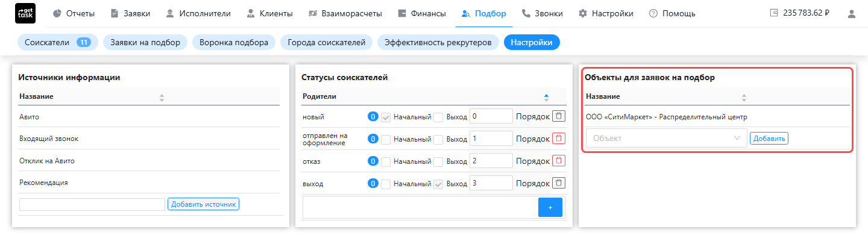Click the blue plus button for statuses
Viewport: 868px width, 241px height.
pos(550,207)
